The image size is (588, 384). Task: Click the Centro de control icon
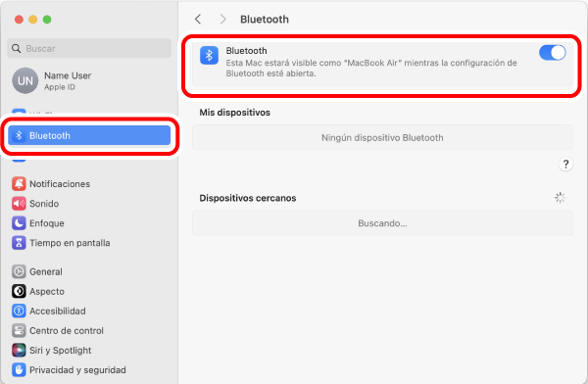point(19,330)
